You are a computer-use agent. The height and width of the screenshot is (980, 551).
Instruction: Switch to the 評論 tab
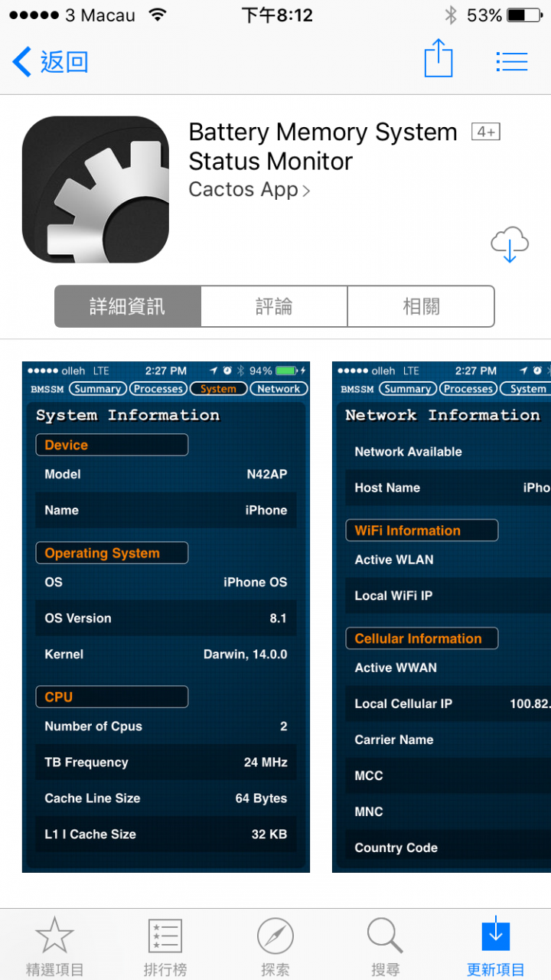(x=274, y=306)
